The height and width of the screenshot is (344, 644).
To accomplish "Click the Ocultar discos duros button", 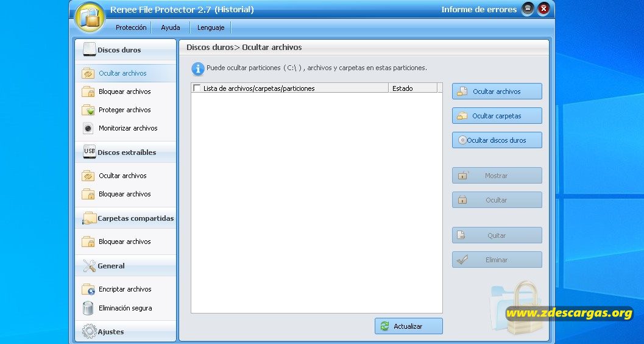I will 497,140.
